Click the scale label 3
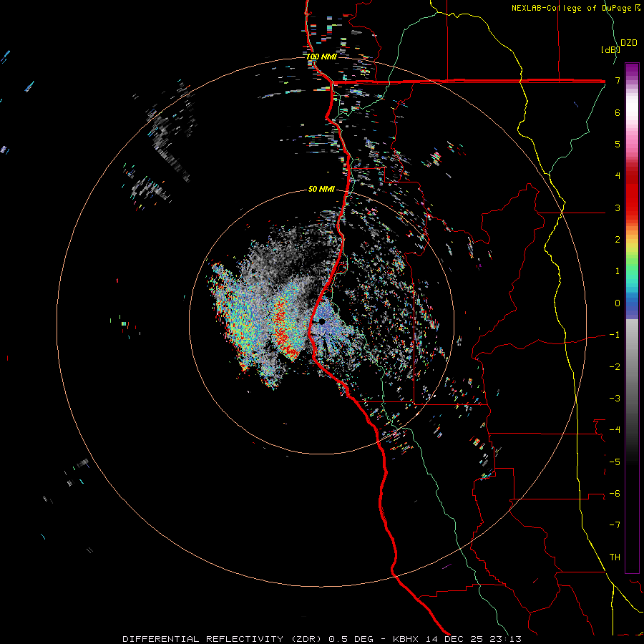644x644 pixels. [618, 208]
